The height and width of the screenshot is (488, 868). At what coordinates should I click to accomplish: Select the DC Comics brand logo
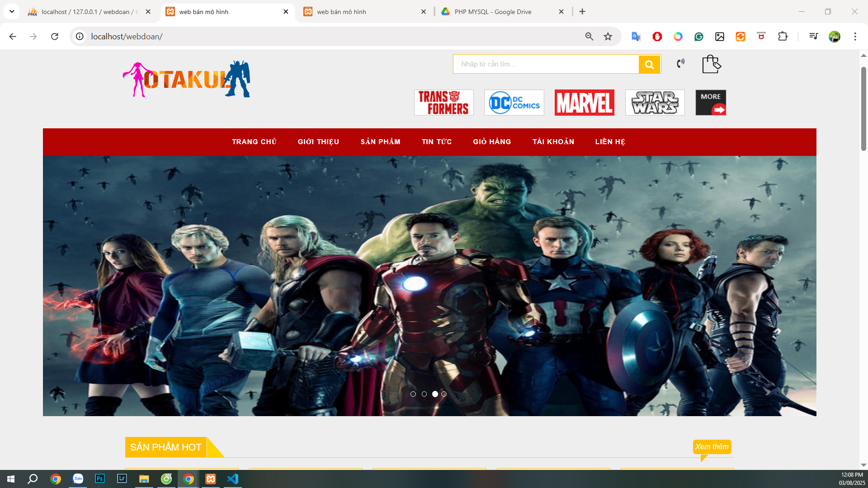point(514,103)
